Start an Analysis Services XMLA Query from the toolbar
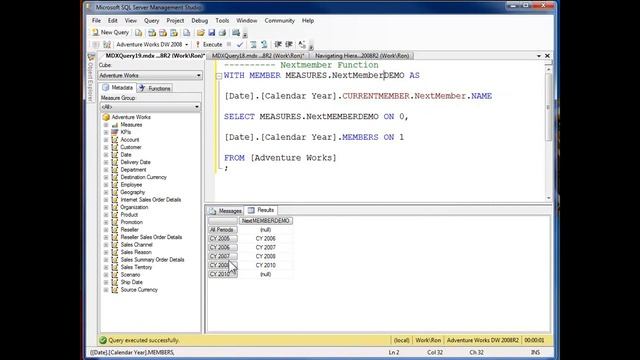 click(174, 33)
